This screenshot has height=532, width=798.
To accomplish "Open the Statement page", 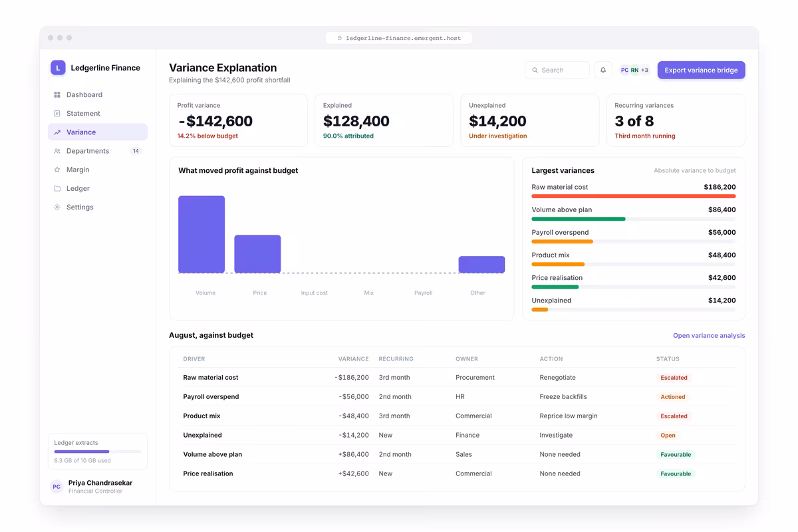I will pos(98,114).
